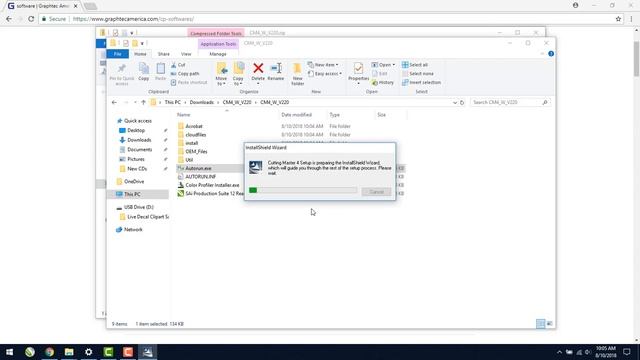Open the Manage tab

(x=218, y=54)
